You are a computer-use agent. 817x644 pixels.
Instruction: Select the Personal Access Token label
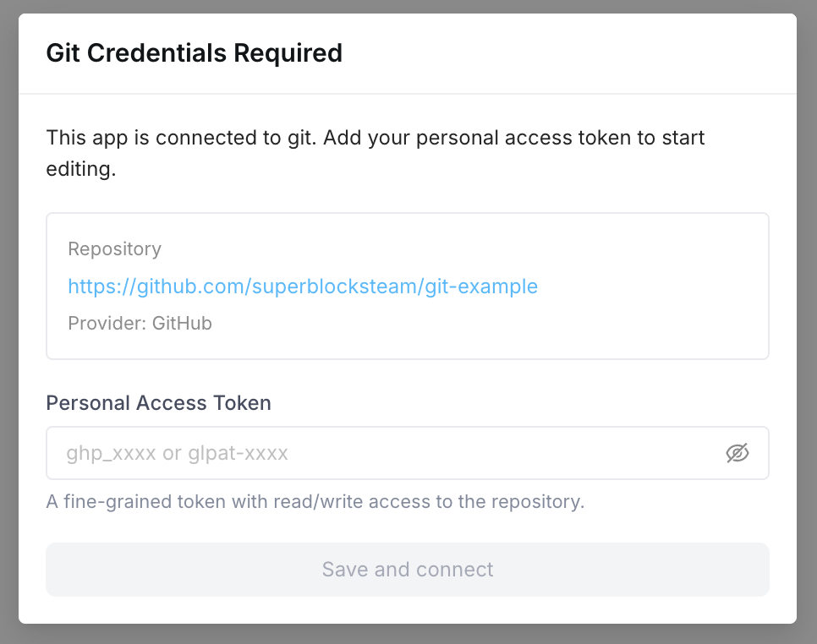[158, 403]
